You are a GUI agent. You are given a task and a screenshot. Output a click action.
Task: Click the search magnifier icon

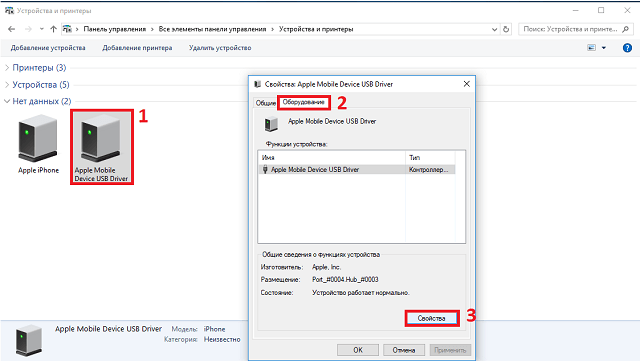click(625, 29)
